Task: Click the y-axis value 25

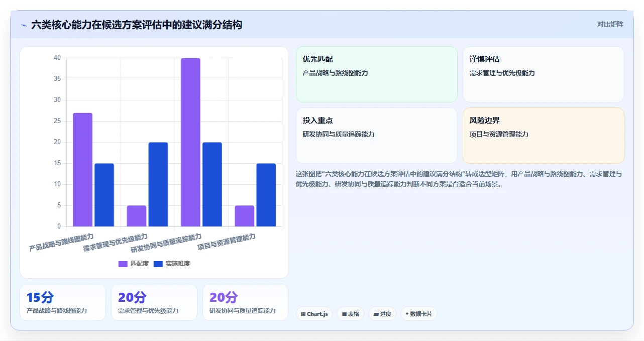Action: [57, 121]
